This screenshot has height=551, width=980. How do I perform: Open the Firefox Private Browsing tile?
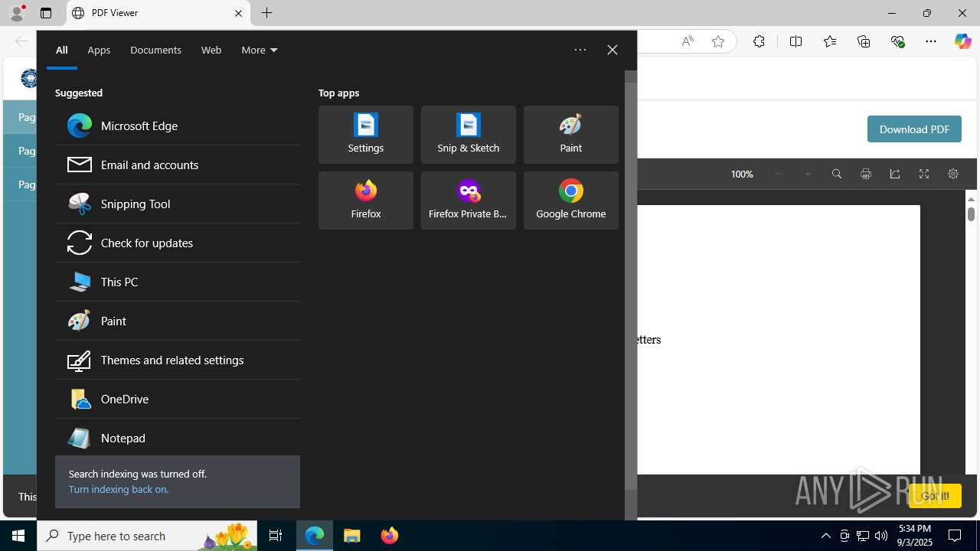[469, 201]
